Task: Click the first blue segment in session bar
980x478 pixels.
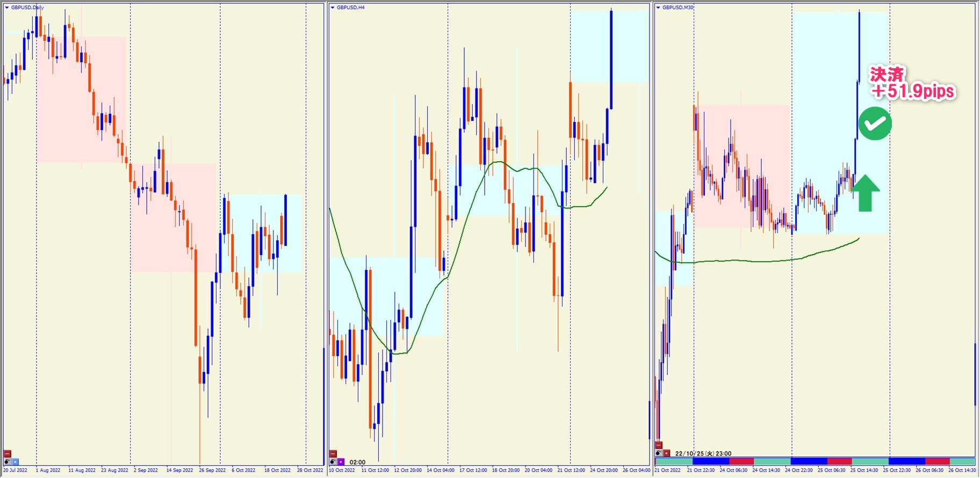Action: (x=710, y=461)
